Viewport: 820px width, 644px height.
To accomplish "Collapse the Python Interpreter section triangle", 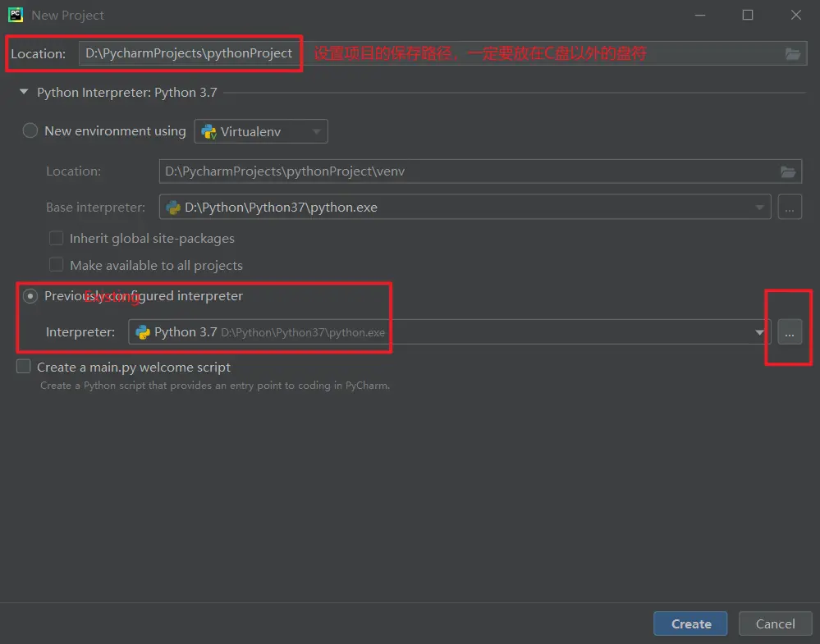I will click(24, 92).
